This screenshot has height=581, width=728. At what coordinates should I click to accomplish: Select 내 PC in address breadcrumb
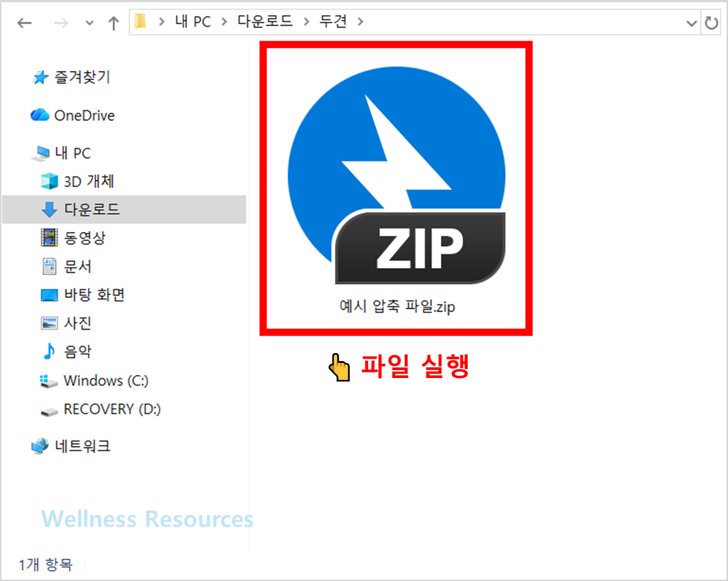pyautogui.click(x=193, y=22)
